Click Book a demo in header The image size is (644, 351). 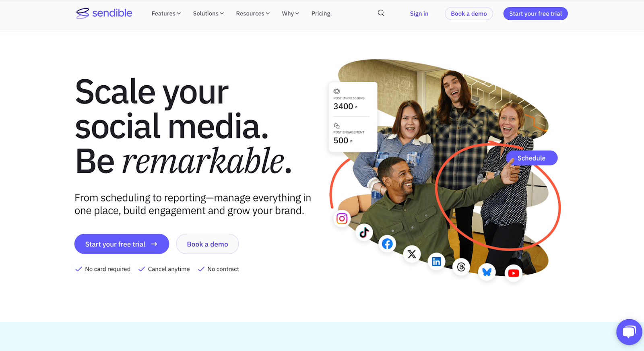coord(469,13)
